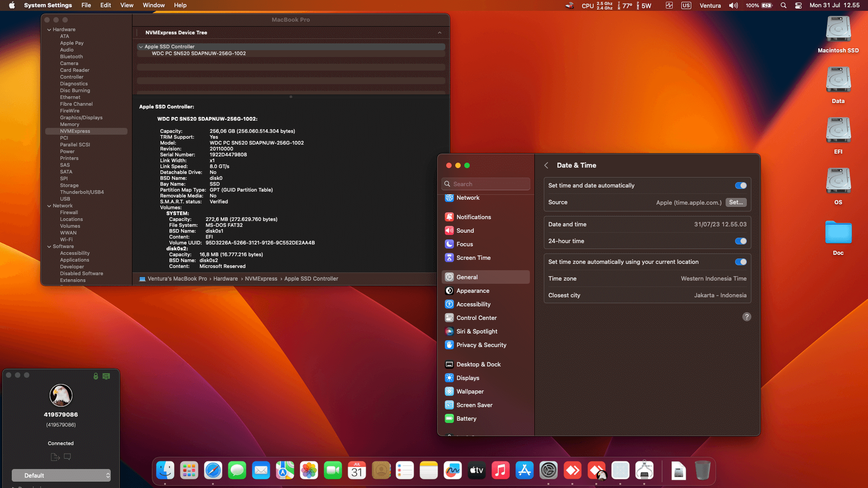Click the System Settings Search field
The image size is (868, 488).
coord(486,184)
